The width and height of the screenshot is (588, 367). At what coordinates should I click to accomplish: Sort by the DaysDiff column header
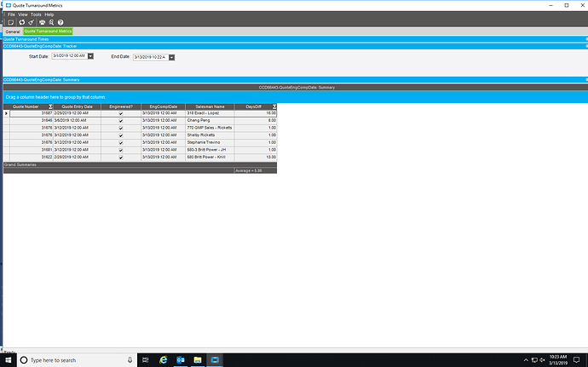(x=254, y=106)
